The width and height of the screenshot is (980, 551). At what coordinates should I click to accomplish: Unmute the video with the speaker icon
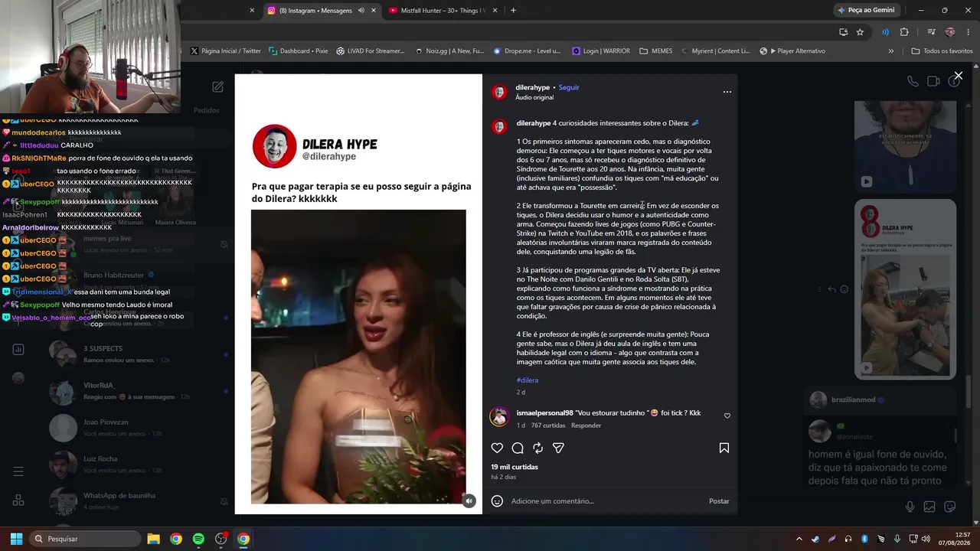469,500
